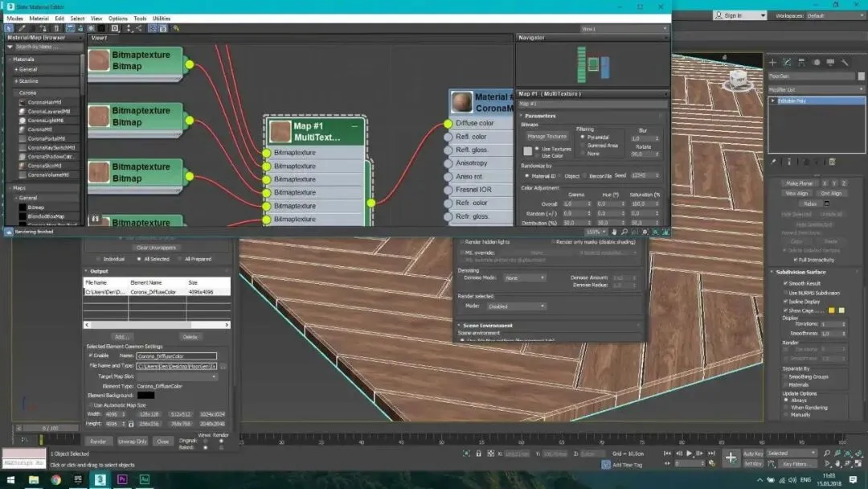This screenshot has height=489, width=868.
Task: Open the Denoise Mode dropdown
Action: (x=524, y=277)
